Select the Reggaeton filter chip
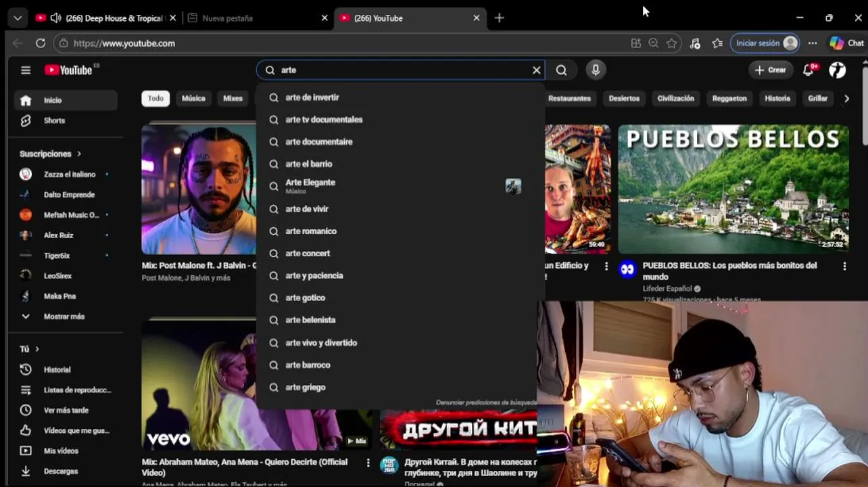 click(x=729, y=98)
